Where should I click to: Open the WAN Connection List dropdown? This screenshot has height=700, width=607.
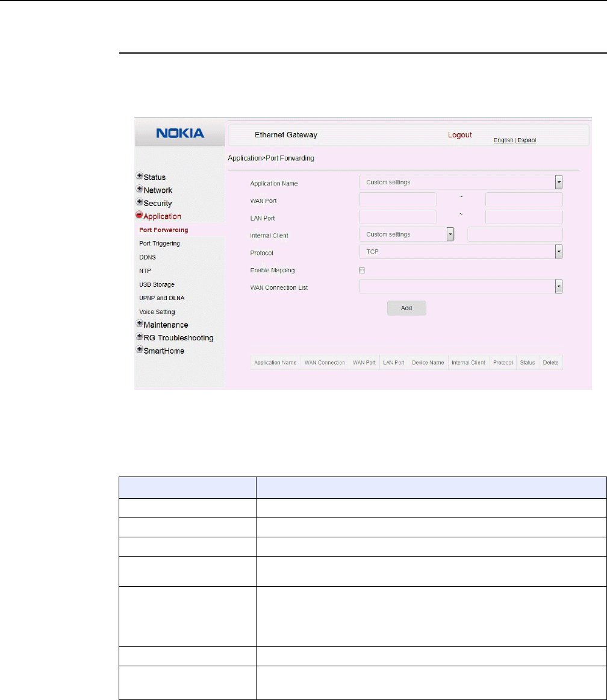coord(461,287)
